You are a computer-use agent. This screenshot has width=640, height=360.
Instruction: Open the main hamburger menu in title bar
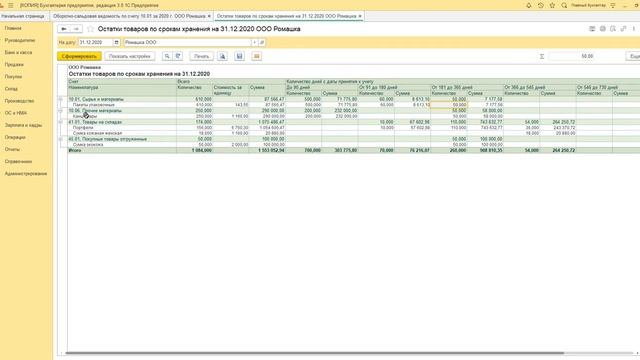pyautogui.click(x=11, y=5)
